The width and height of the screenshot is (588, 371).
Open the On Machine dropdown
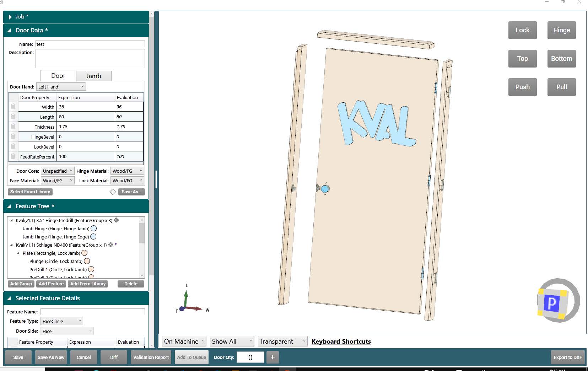point(184,342)
